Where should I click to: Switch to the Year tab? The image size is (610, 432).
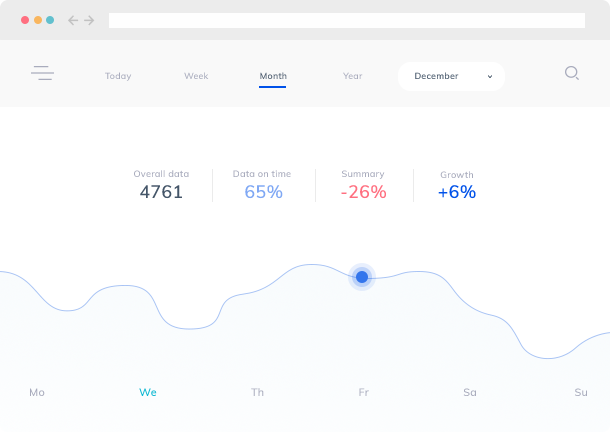tap(352, 76)
